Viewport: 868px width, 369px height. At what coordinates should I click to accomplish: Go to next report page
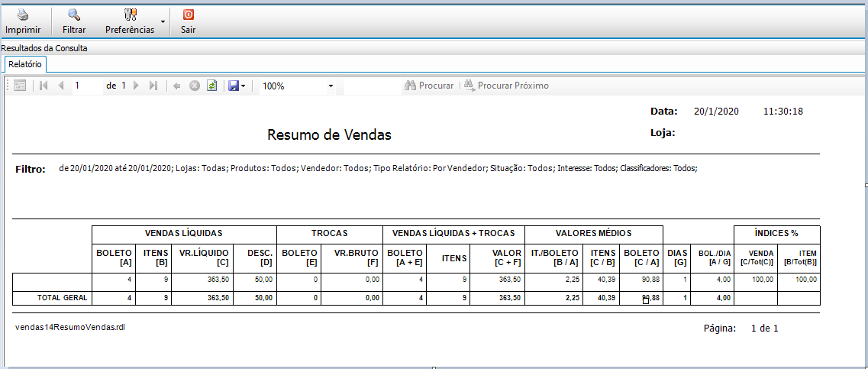click(x=136, y=86)
